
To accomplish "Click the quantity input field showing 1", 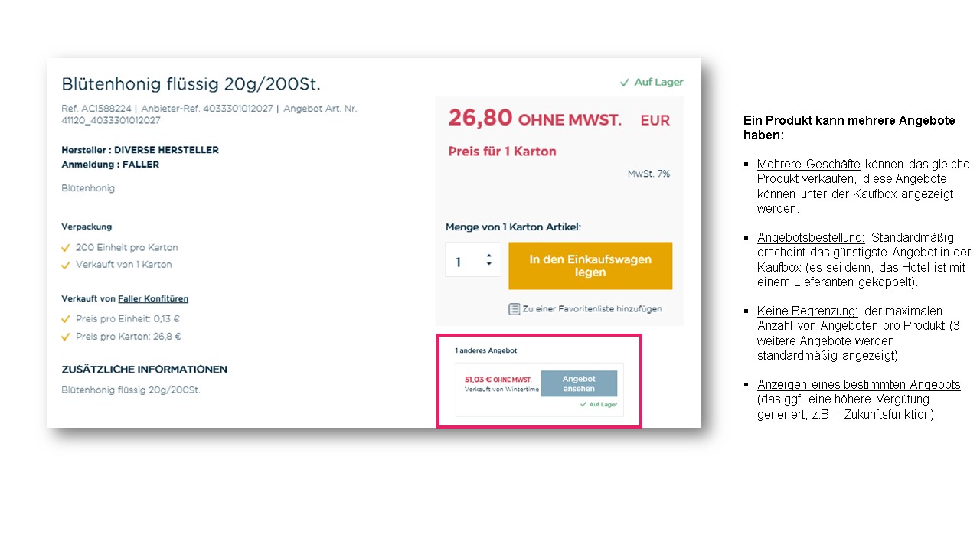I will click(473, 260).
